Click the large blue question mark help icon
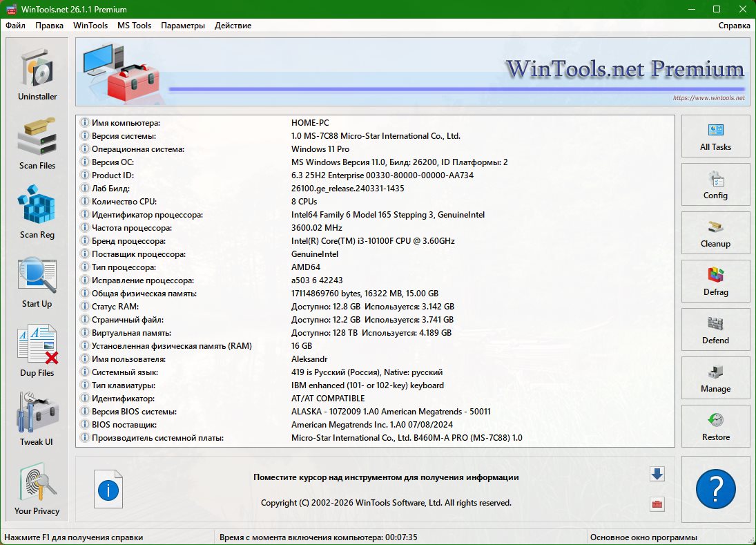The image size is (756, 545). click(715, 490)
